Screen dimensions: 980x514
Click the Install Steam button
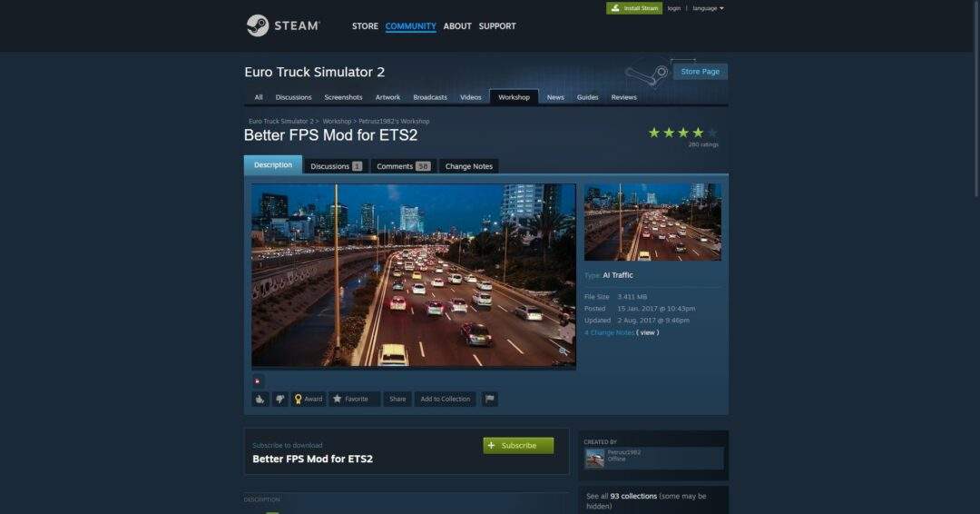pos(633,8)
